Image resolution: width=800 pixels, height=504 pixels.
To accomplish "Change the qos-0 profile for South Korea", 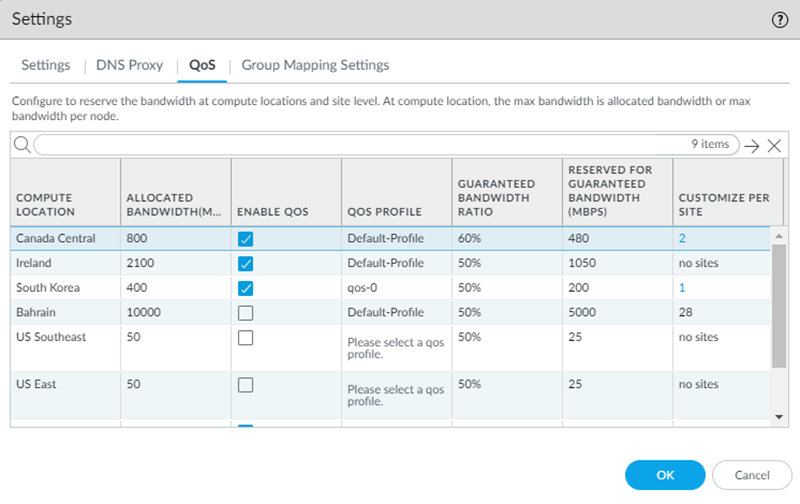I will click(364, 288).
